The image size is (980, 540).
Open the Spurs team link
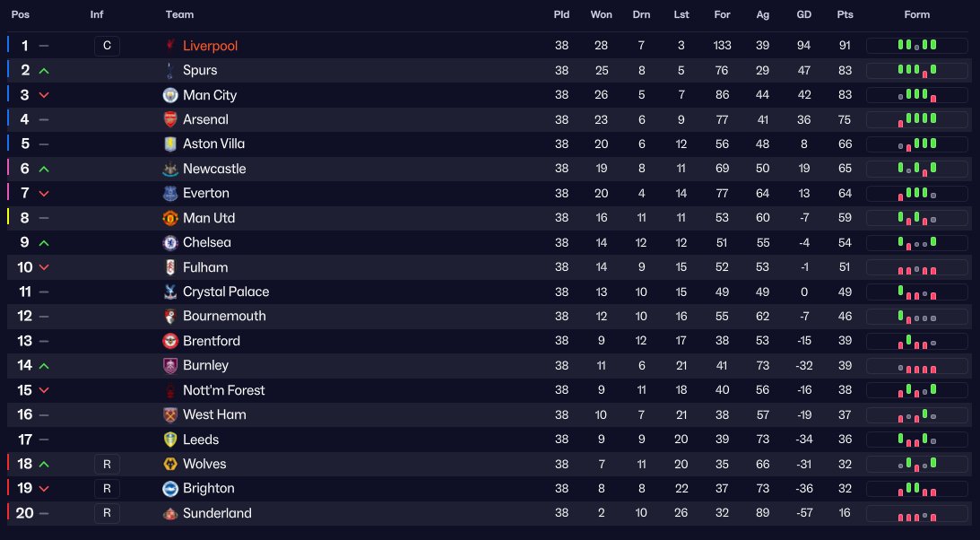199,70
